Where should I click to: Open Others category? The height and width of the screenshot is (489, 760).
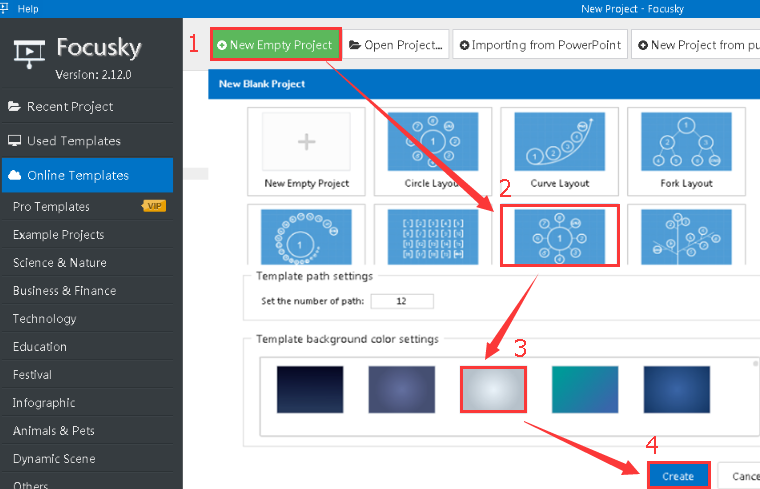click(x=87, y=483)
